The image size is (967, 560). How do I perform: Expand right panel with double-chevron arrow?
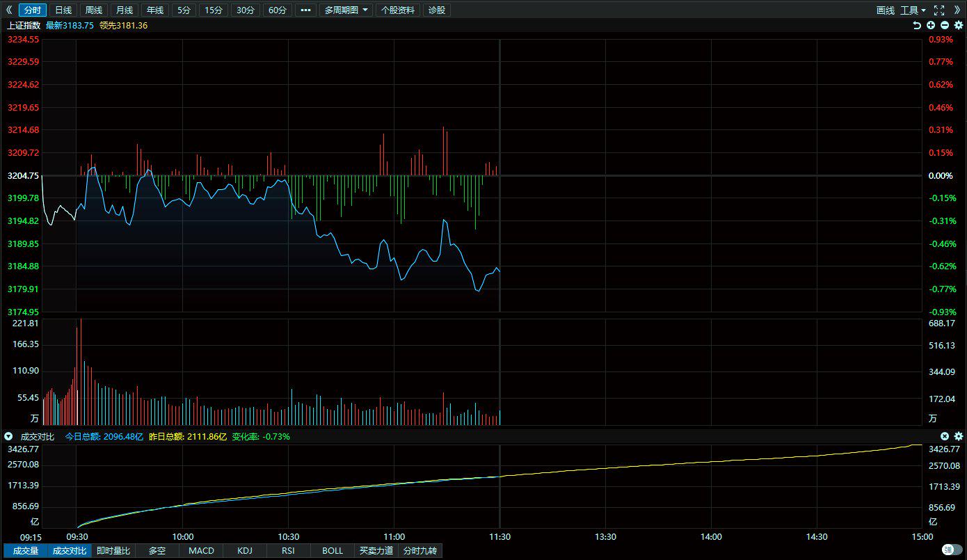[957, 10]
